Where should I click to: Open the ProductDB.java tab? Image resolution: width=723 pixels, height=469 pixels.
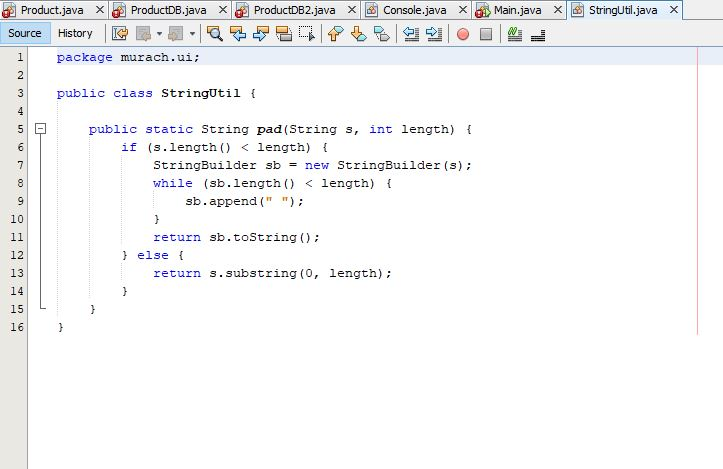[x=168, y=10]
